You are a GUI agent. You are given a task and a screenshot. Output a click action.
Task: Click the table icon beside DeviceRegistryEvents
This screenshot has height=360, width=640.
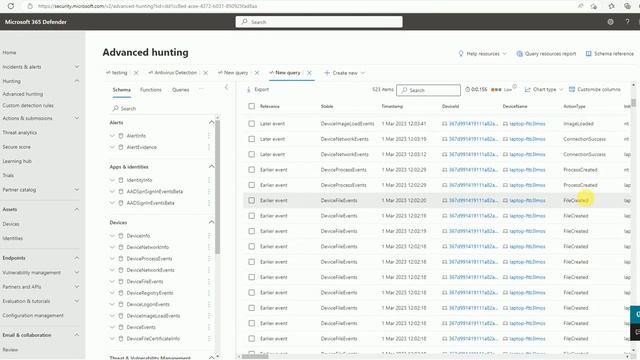121,293
